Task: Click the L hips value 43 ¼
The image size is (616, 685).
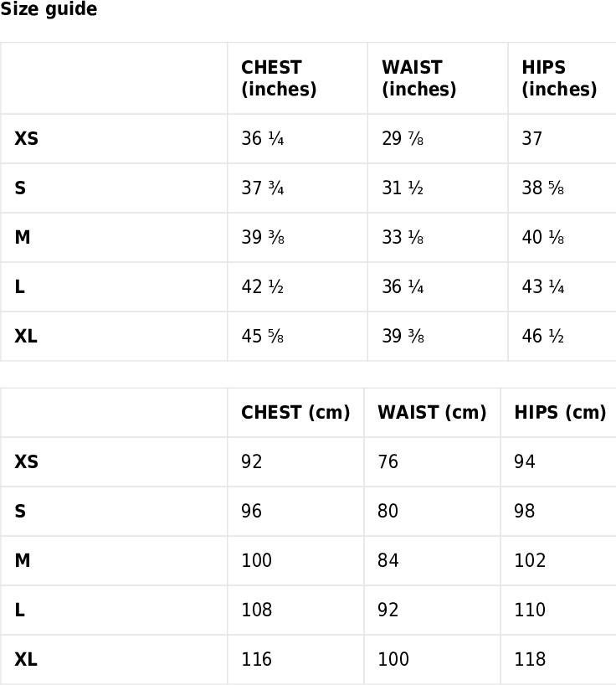Action: (542, 286)
